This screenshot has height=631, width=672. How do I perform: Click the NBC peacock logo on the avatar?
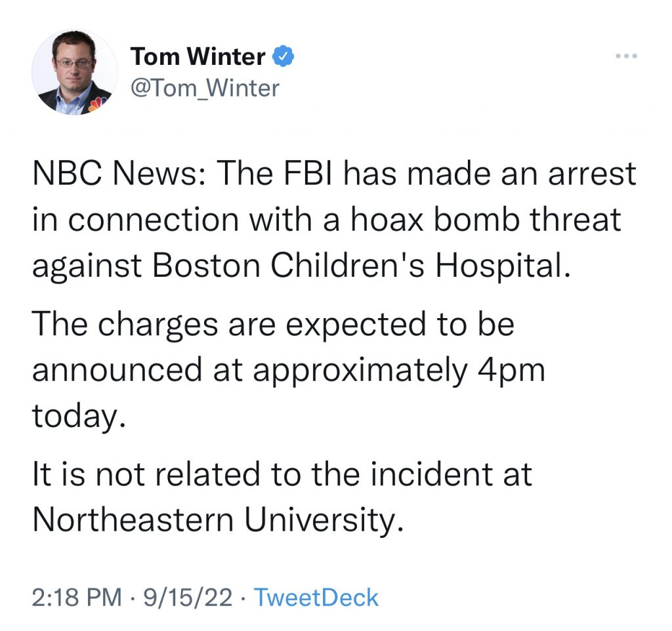tap(96, 104)
